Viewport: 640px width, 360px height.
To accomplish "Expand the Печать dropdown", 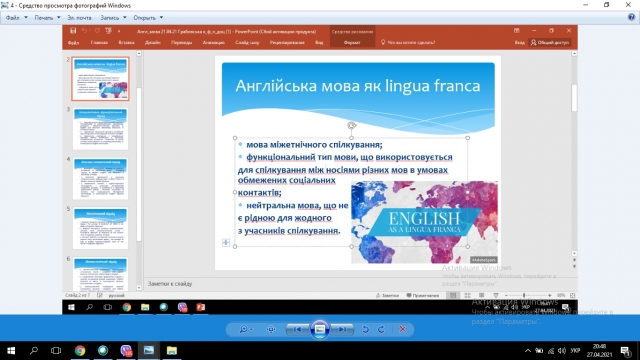I will coord(47,18).
